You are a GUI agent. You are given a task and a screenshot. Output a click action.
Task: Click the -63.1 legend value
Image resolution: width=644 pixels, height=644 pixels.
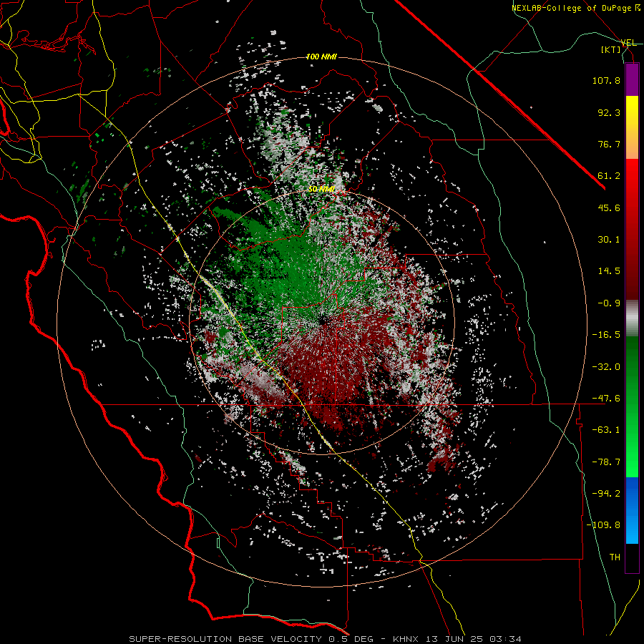tap(606, 430)
